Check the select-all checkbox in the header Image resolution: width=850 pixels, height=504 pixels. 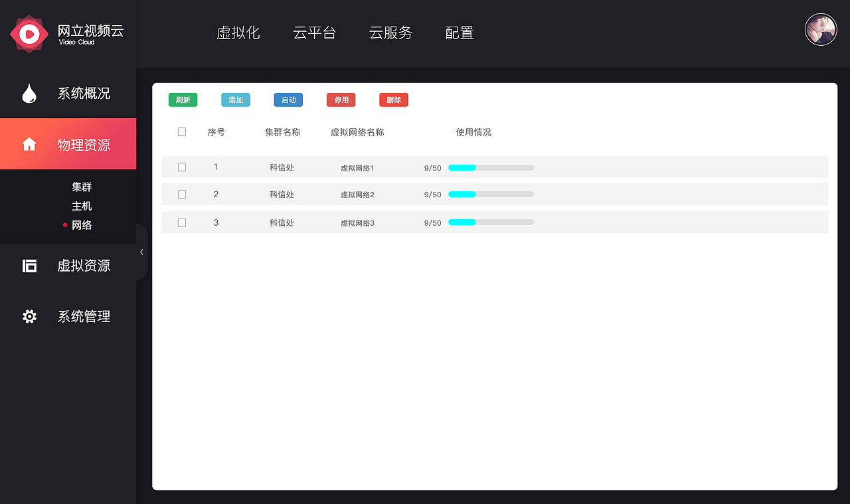click(x=182, y=131)
